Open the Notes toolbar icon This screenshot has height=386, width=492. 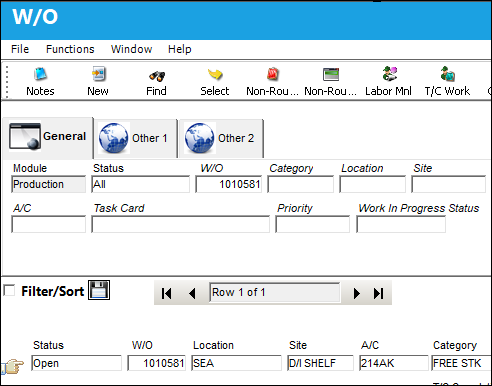point(40,74)
